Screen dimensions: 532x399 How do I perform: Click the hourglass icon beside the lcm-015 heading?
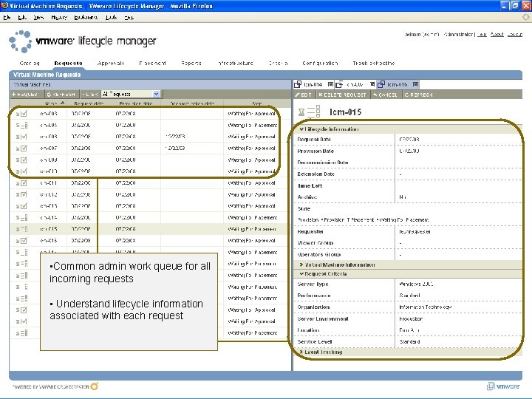click(301, 112)
